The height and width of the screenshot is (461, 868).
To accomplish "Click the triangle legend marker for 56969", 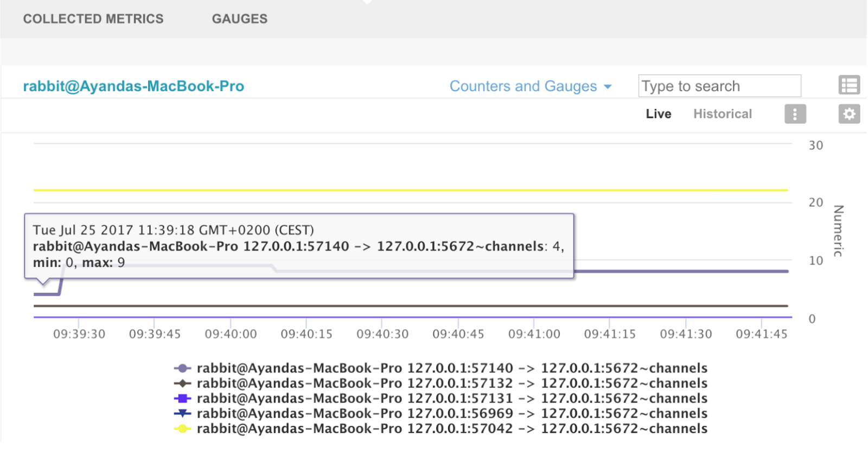I will tap(182, 413).
